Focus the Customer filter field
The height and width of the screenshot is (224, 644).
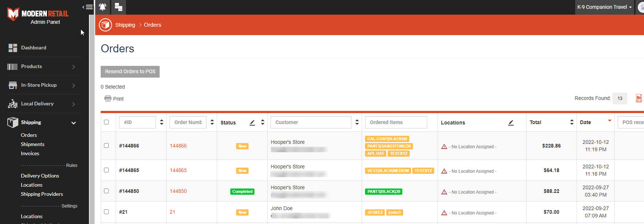coord(311,122)
